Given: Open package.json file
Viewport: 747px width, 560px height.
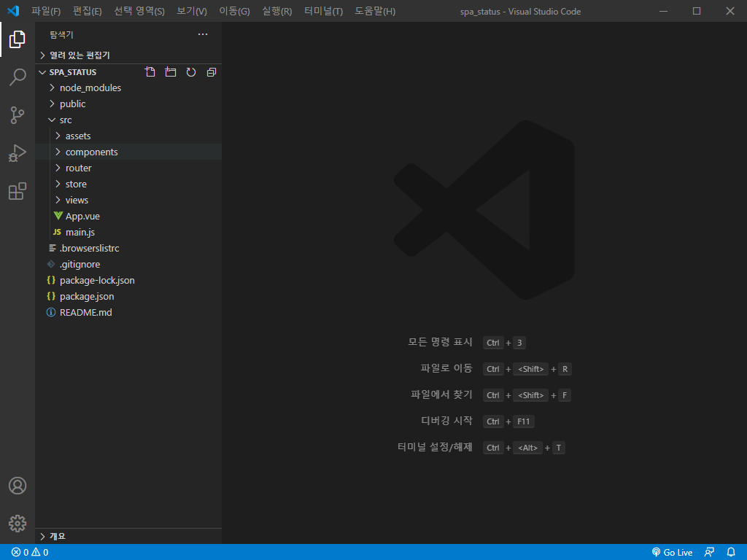Looking at the screenshot, I should pyautogui.click(x=128, y=296).
